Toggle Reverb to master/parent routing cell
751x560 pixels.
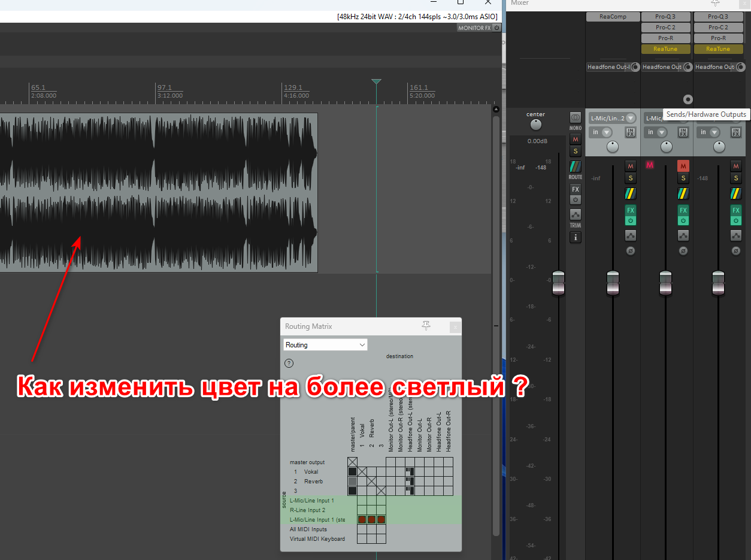pos(352,482)
